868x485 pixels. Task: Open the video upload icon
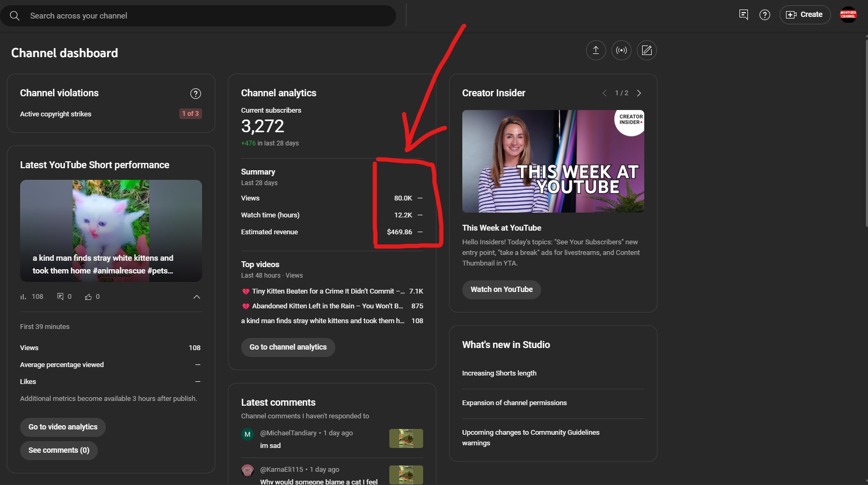coord(596,50)
